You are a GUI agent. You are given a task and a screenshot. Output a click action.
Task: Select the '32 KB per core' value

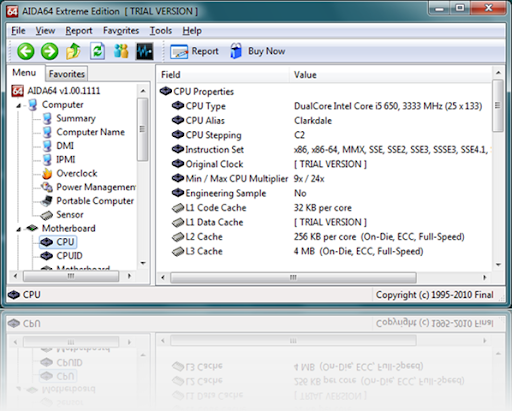pos(323,208)
